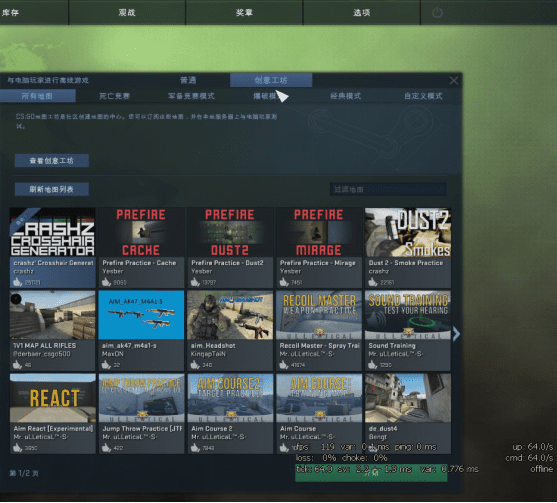Viewport: 557px width, 503px height.
Task: Click the 查看创意工坊 view workshop button
Action: [52, 161]
